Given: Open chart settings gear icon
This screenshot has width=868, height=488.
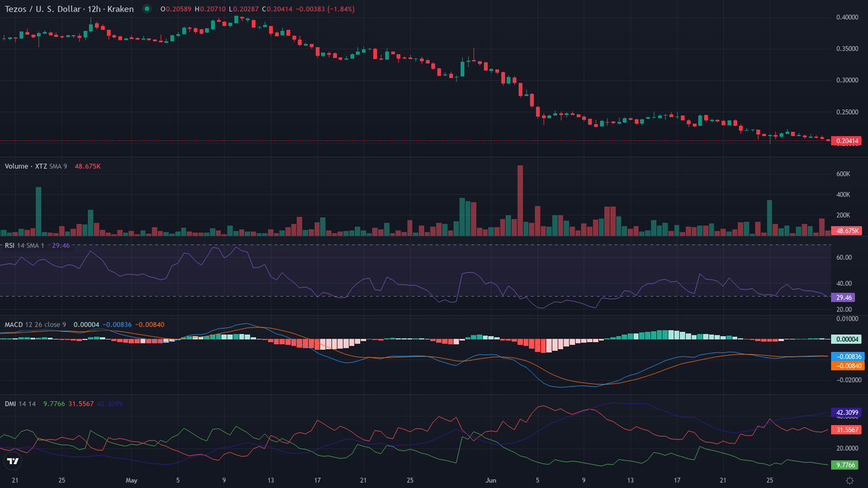Looking at the screenshot, I should (850, 480).
